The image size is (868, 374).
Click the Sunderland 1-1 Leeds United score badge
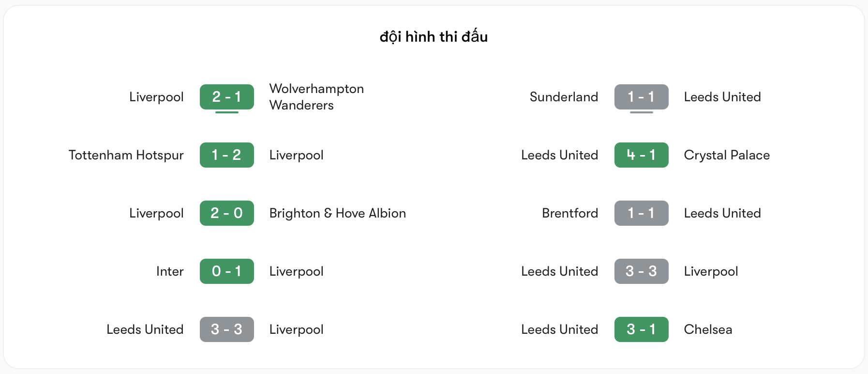pyautogui.click(x=641, y=97)
